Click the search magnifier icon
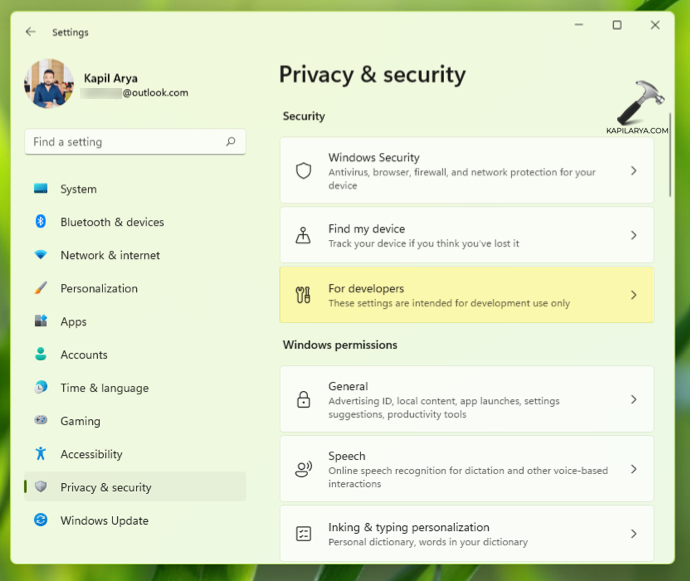 click(231, 142)
